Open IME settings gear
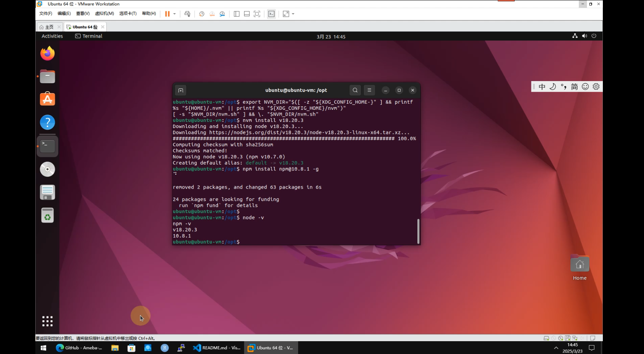 click(x=596, y=87)
